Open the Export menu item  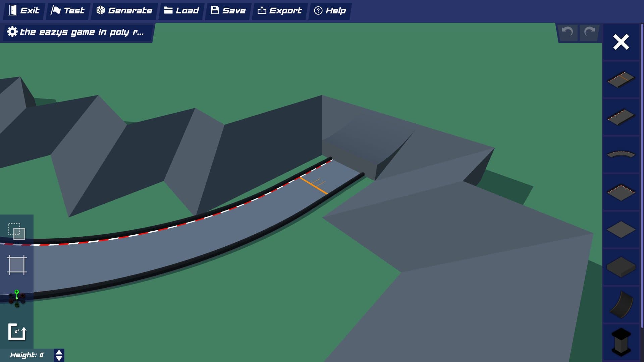tap(280, 11)
